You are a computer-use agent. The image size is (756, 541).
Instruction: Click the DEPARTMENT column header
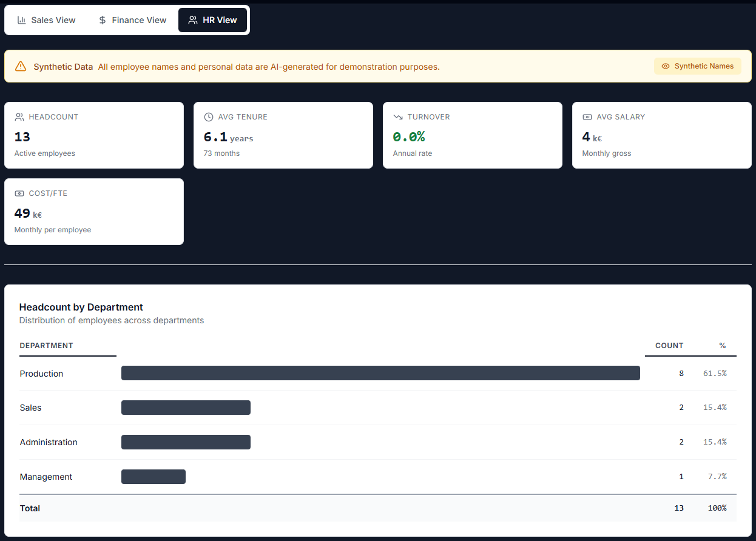pos(46,345)
